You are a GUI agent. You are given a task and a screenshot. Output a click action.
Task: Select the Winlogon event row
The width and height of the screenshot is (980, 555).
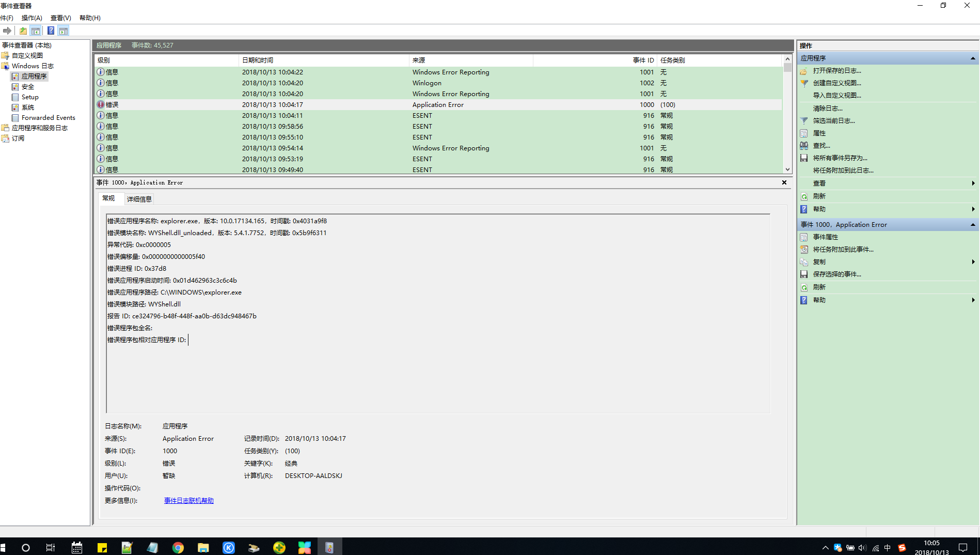[x=438, y=83]
